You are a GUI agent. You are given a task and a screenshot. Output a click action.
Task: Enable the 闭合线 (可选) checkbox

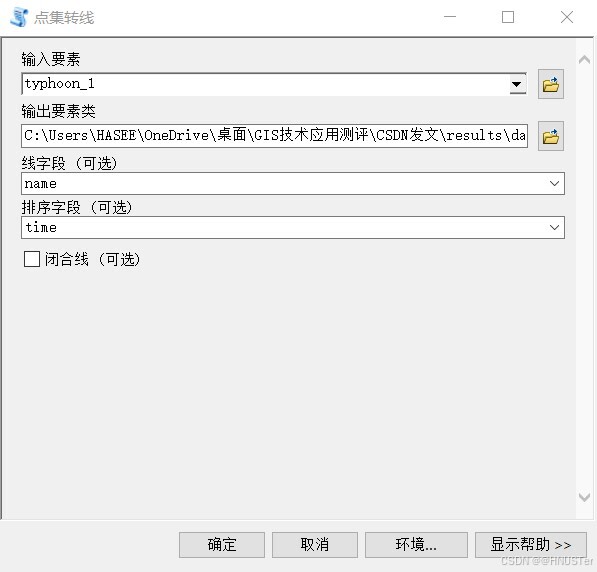32,259
